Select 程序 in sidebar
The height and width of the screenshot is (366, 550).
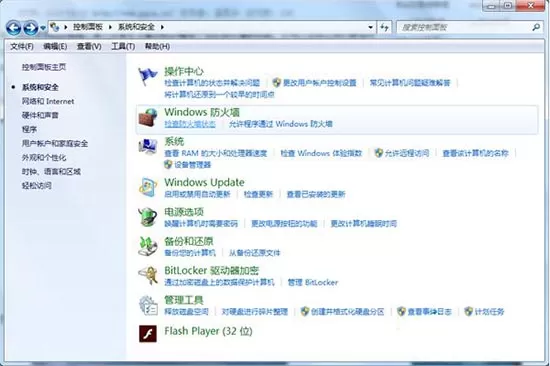[29, 129]
